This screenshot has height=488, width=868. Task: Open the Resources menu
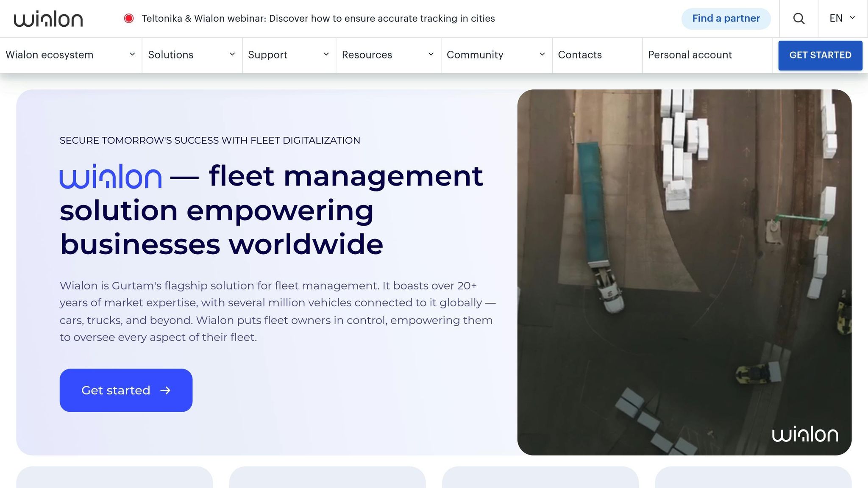pyautogui.click(x=388, y=55)
